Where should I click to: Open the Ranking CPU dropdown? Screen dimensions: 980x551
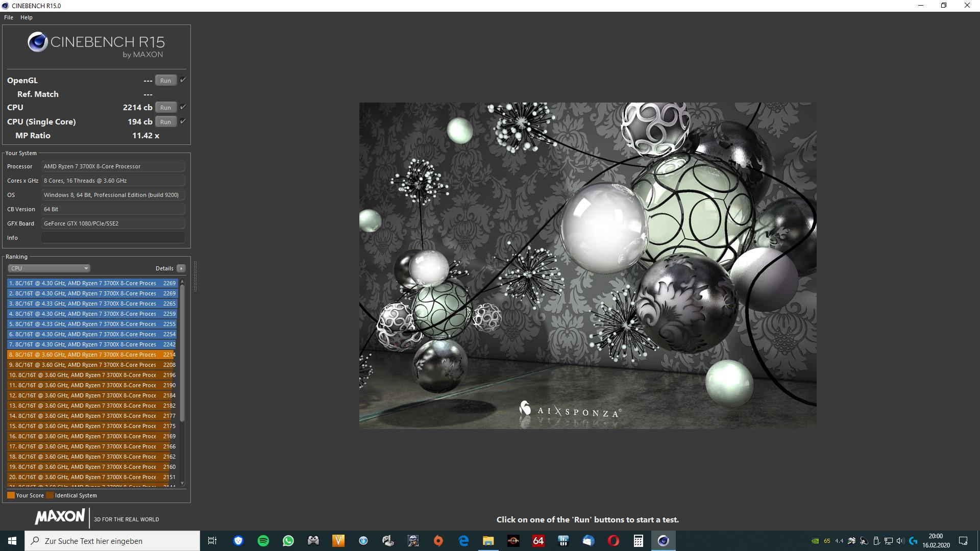pyautogui.click(x=49, y=268)
